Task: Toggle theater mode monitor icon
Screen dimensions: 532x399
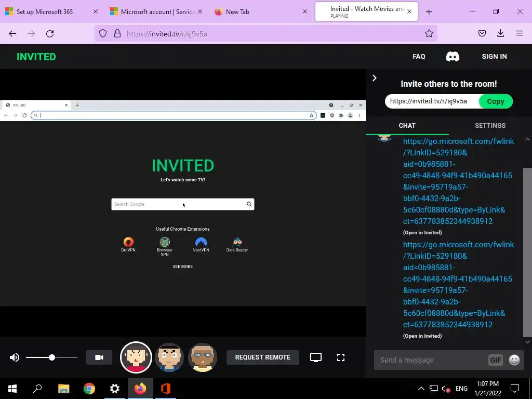Action: pyautogui.click(x=315, y=357)
